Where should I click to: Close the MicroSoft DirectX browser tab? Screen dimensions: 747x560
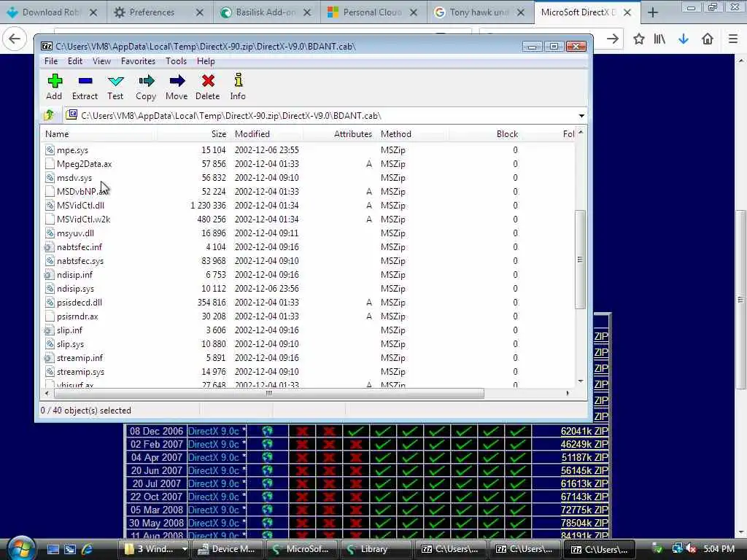627,12
